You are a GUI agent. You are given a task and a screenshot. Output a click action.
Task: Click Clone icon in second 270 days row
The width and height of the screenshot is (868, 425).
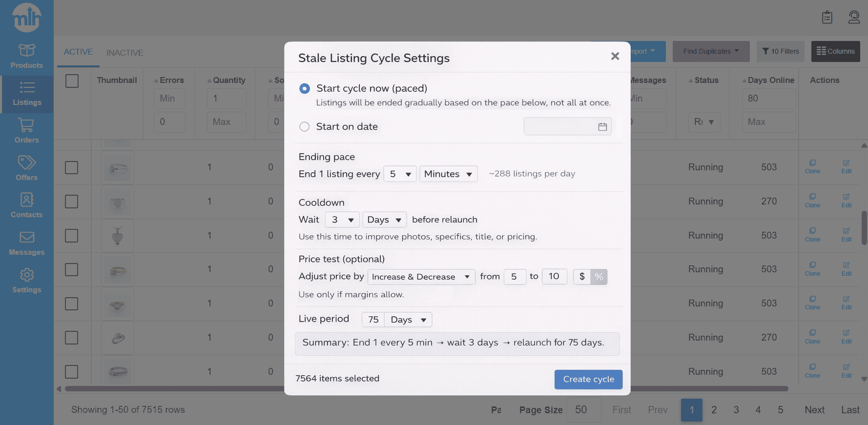(x=812, y=337)
